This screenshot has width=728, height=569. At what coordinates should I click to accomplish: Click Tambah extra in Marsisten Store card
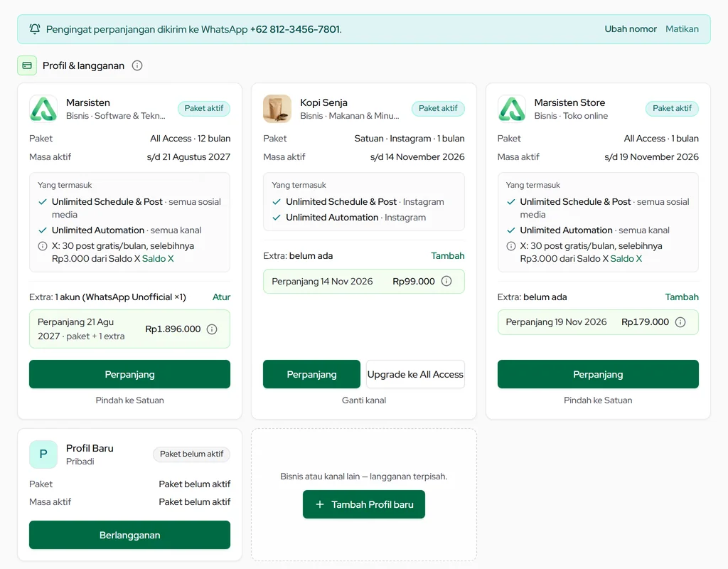(x=682, y=297)
